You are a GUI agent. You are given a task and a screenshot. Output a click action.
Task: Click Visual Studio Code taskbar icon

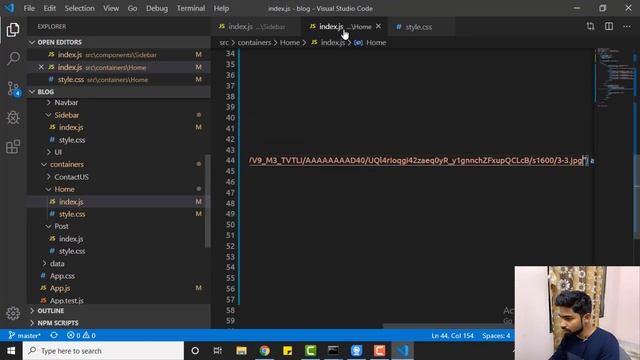[x=402, y=351]
